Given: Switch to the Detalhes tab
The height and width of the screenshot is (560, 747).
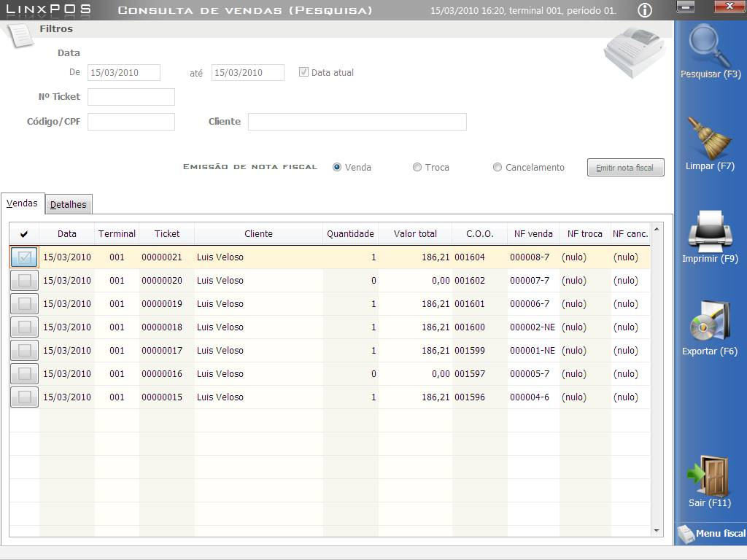Looking at the screenshot, I should [x=69, y=205].
